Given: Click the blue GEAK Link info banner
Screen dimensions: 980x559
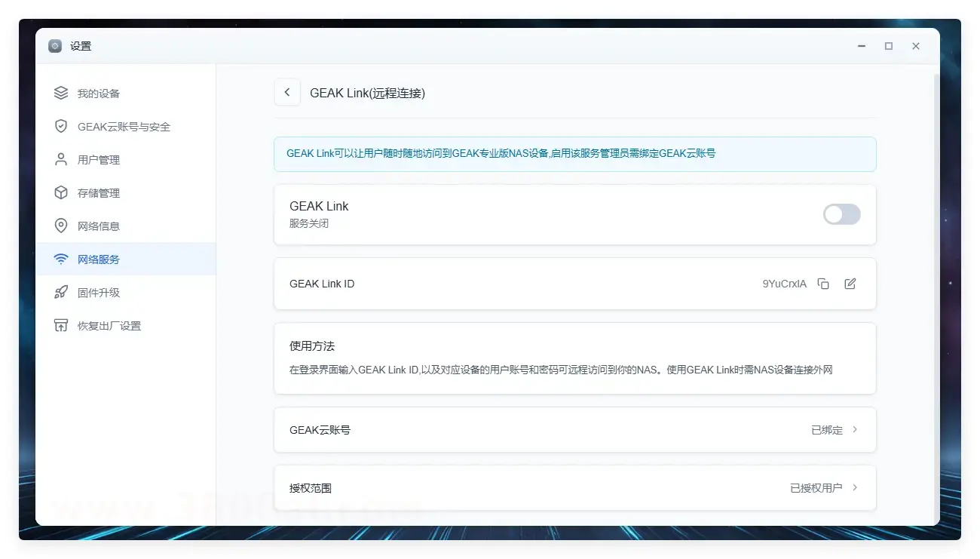Looking at the screenshot, I should (575, 153).
